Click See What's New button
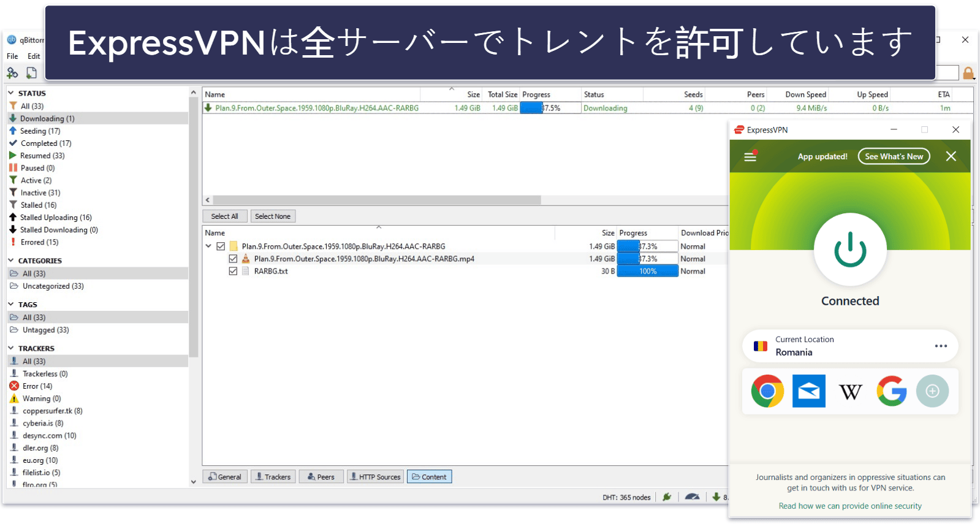Screen dimensions: 980x526 point(894,156)
